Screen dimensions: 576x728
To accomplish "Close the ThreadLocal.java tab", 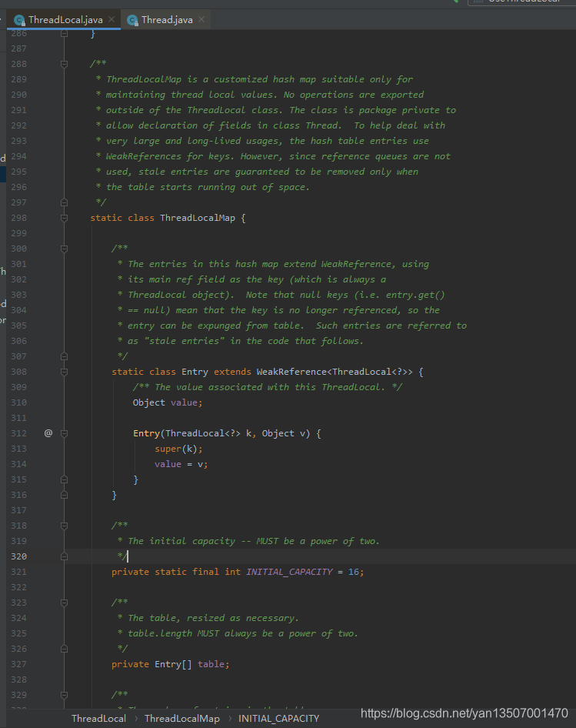I will [112, 19].
